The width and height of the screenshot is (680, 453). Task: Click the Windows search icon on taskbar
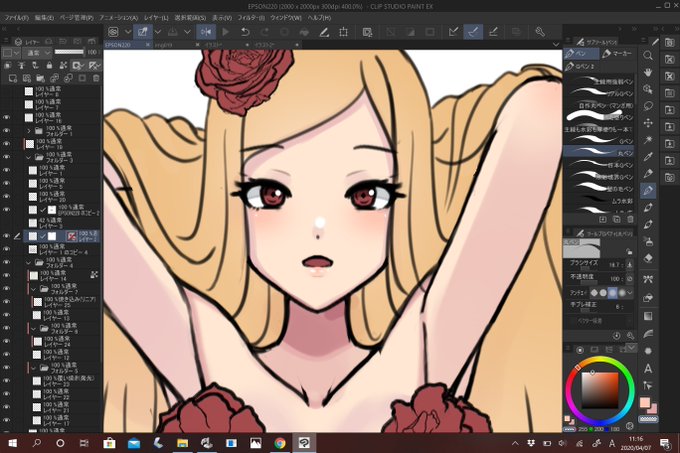coord(36,443)
